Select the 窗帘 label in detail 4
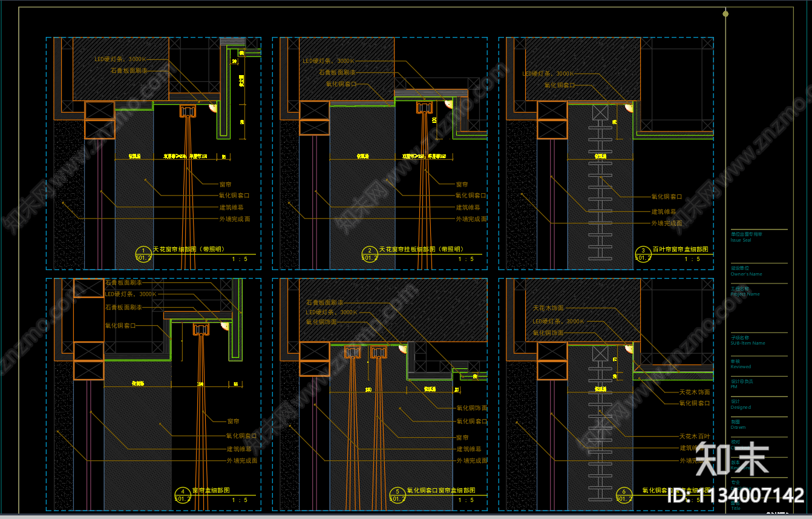 tap(232, 421)
